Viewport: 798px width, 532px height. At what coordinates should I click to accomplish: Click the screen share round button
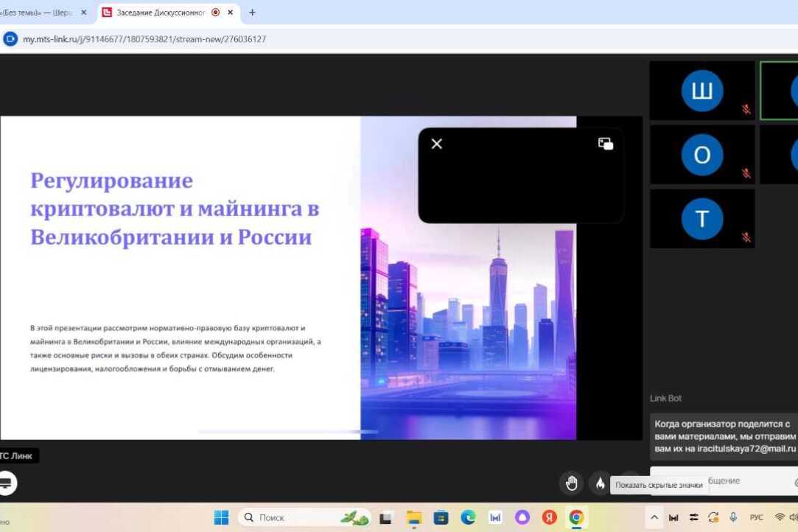(6, 483)
